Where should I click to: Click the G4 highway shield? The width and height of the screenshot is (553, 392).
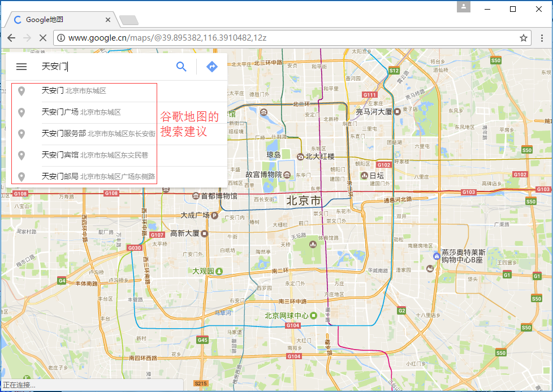pos(62,281)
